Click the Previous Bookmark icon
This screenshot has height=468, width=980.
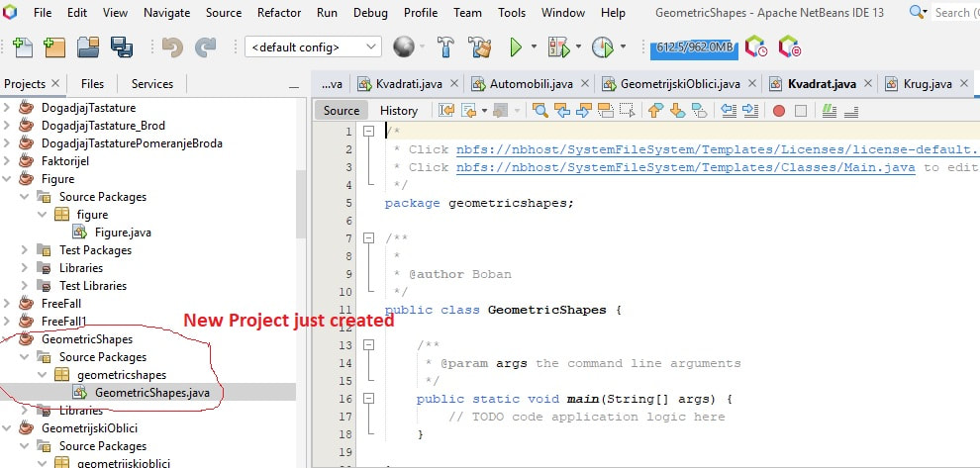655,111
